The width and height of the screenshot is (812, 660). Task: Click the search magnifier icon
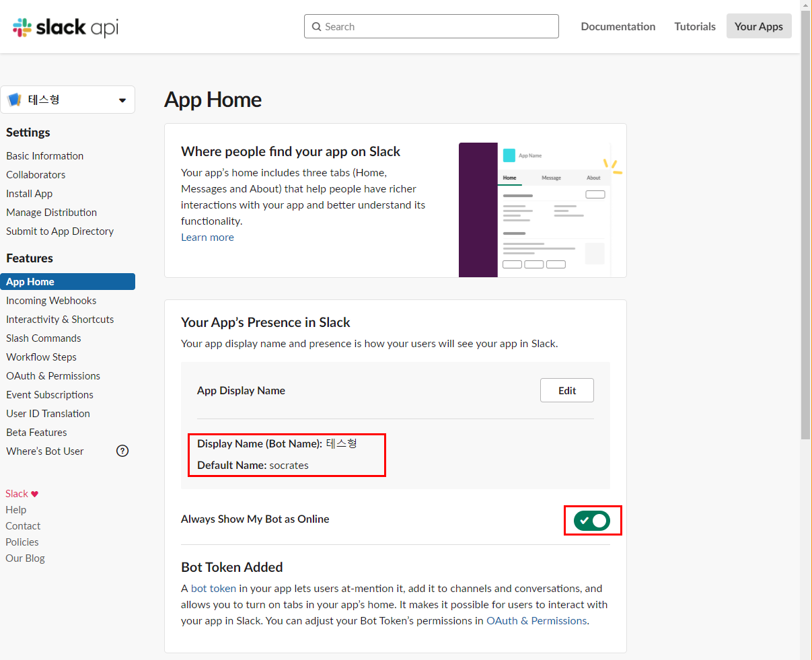click(x=317, y=27)
